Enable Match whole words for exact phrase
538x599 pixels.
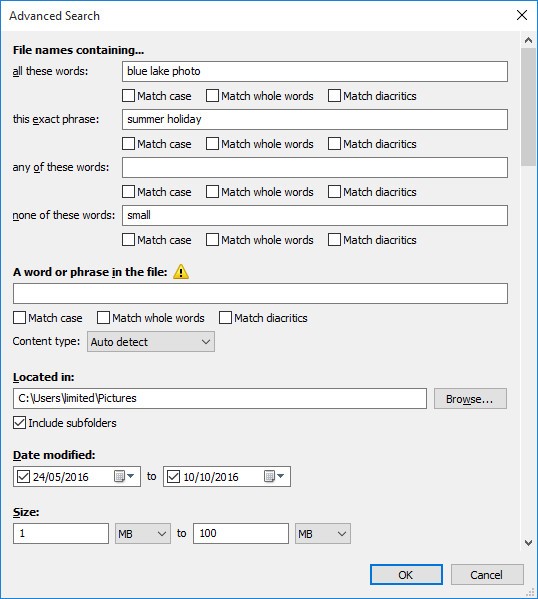(212, 144)
